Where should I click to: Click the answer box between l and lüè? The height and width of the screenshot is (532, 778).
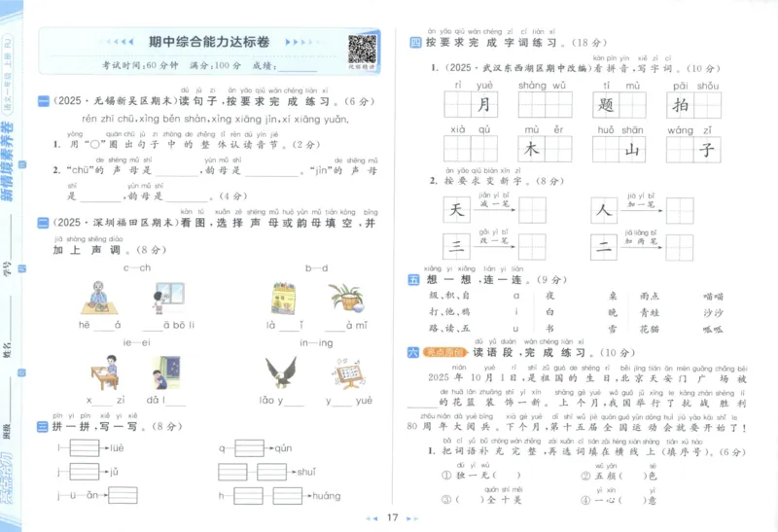click(x=85, y=448)
